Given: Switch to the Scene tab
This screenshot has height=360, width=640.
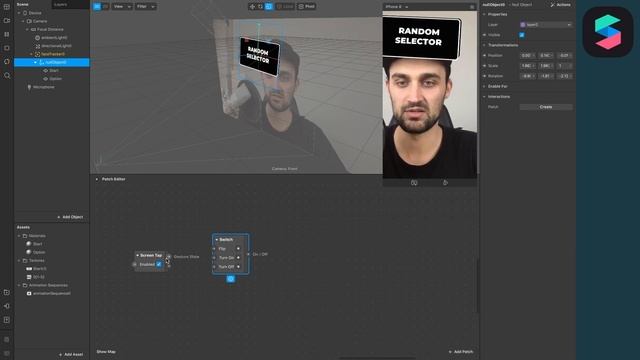Looking at the screenshot, I should tap(22, 4).
